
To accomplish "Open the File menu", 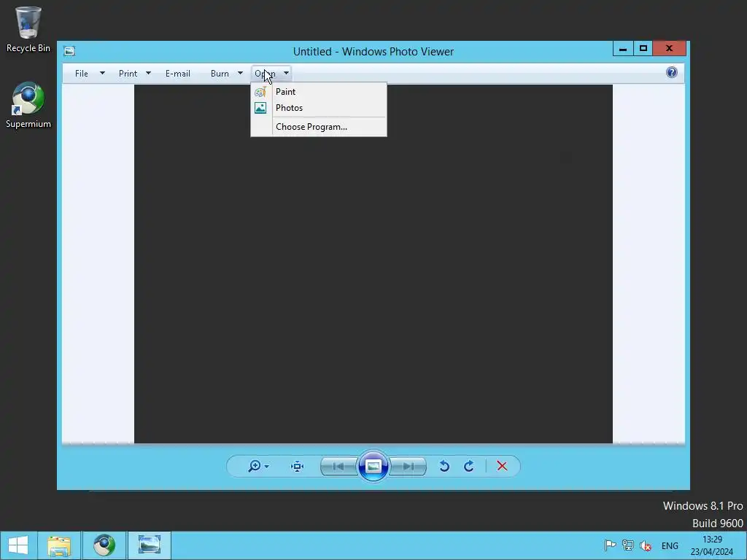I will tap(82, 74).
